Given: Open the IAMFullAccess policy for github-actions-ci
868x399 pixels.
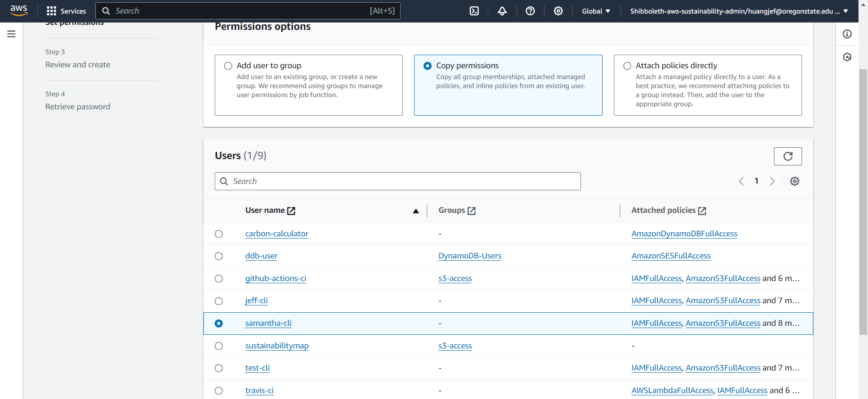Looking at the screenshot, I should [656, 278].
